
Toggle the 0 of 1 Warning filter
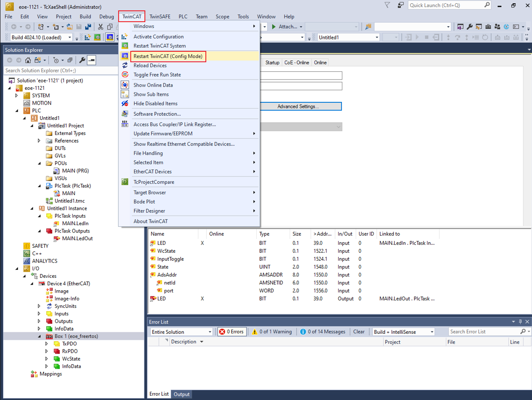pyautogui.click(x=272, y=331)
